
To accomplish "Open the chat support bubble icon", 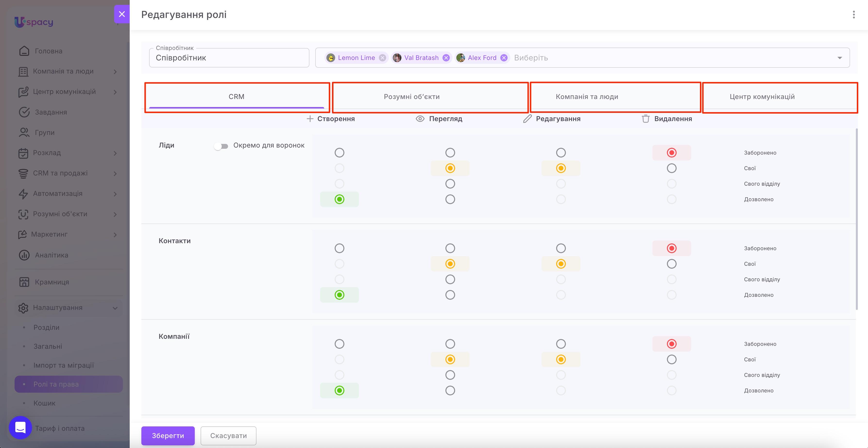I will (20, 427).
